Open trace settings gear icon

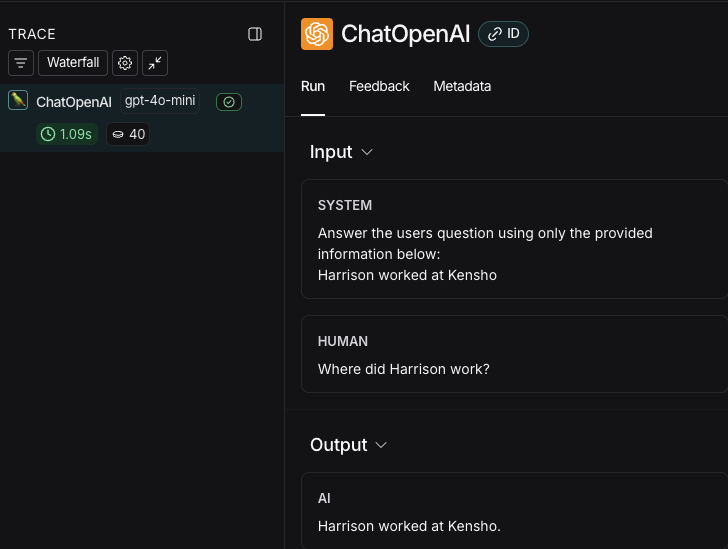[x=125, y=63]
